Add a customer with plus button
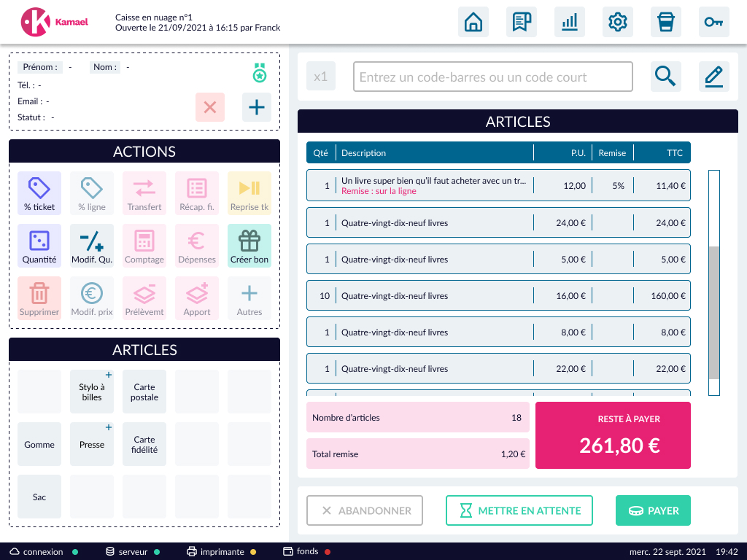Screen dimensions: 747x560 257,107
